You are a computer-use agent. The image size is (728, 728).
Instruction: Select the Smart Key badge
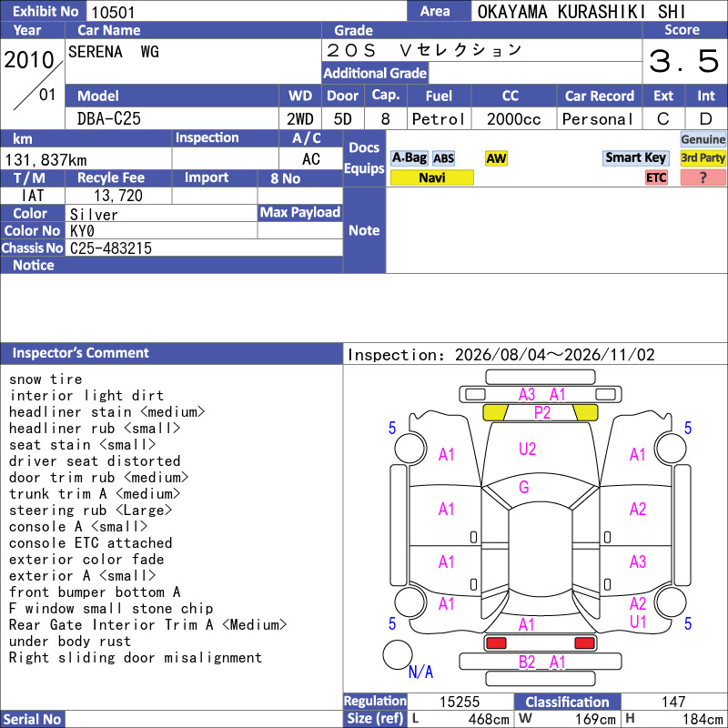(x=635, y=157)
